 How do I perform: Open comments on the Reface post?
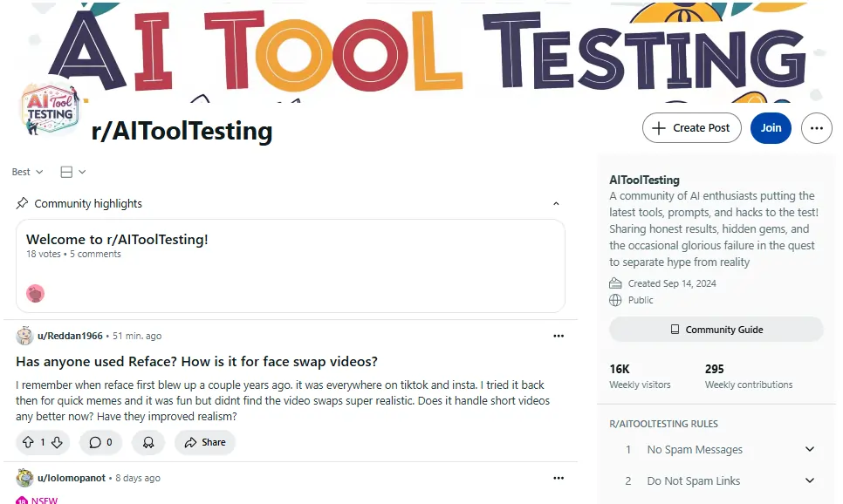[x=100, y=442]
